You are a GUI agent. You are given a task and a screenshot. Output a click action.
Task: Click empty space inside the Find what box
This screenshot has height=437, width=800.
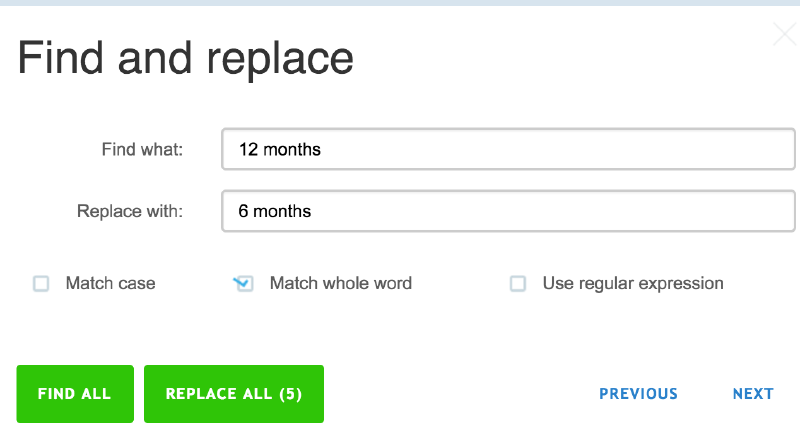(x=600, y=150)
